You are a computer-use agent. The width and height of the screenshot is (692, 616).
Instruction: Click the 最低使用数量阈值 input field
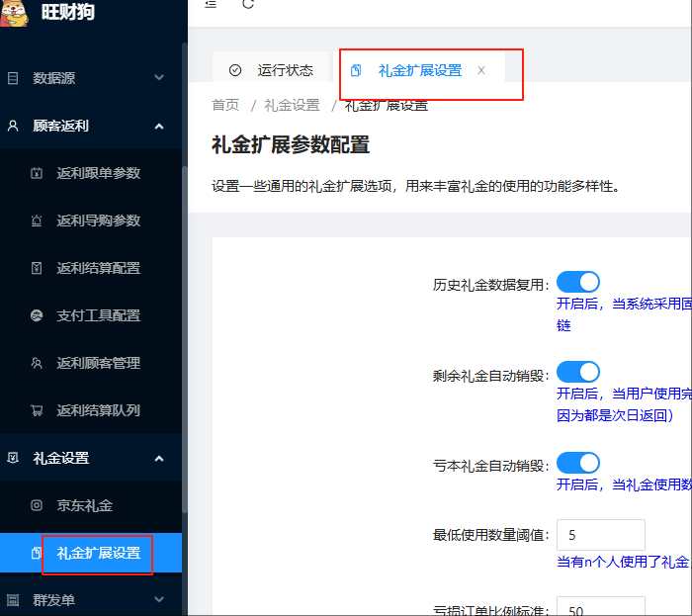[x=601, y=535]
